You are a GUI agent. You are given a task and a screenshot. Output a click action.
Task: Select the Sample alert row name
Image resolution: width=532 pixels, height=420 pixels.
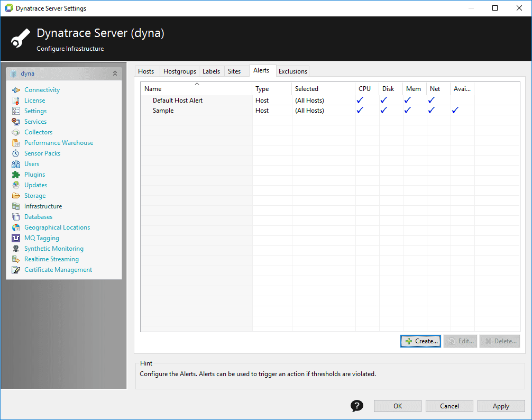163,111
